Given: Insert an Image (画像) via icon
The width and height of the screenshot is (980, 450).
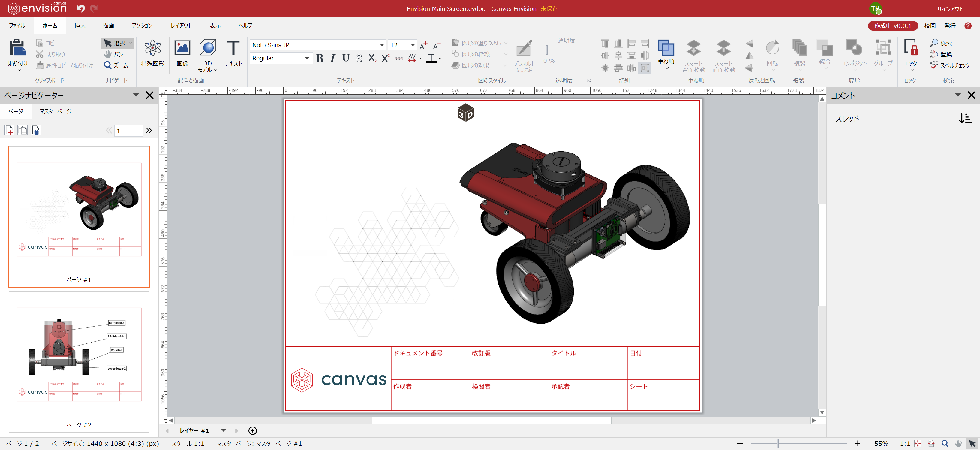Looking at the screenshot, I should coord(182,48).
